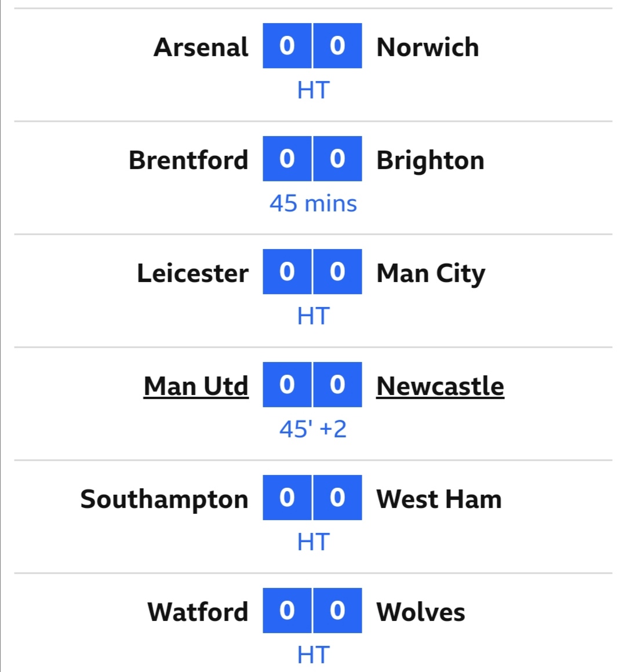
Task: Select Wolves team name
Action: coord(421,612)
